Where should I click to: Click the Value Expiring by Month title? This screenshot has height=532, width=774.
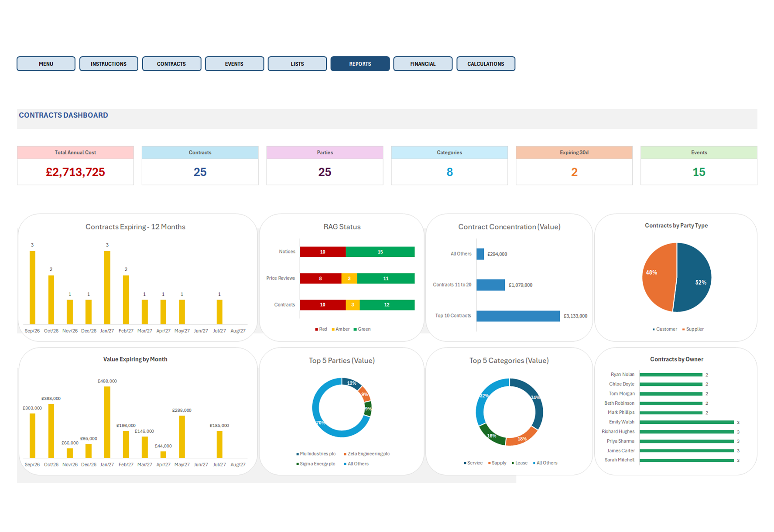135,359
